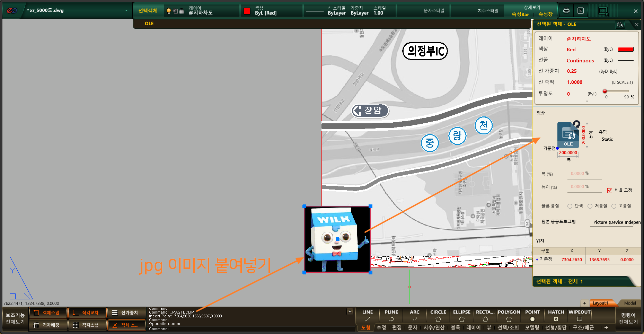Click the 속성창 button
Image resolution: width=644 pixels, height=334 pixels.
coord(546,14)
